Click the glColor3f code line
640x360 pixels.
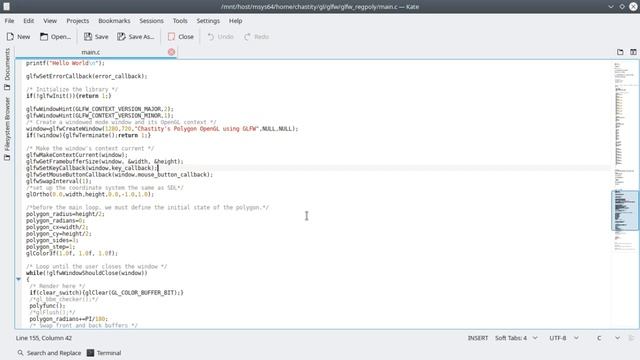click(72, 253)
